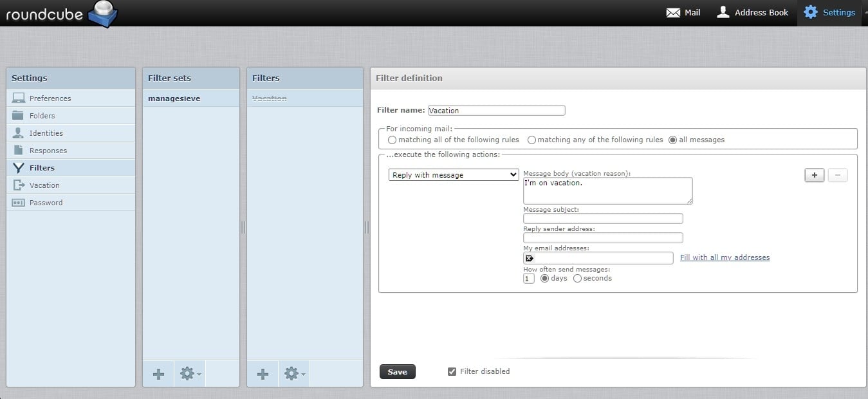Open the Address Book
Viewport: 868px width, 399px height.
(752, 12)
